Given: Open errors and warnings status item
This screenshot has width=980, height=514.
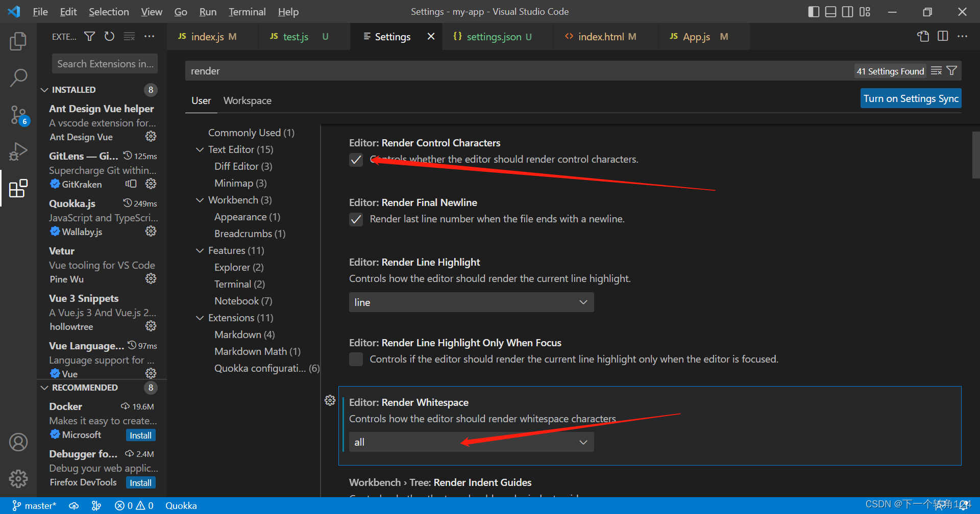Looking at the screenshot, I should coord(134,505).
